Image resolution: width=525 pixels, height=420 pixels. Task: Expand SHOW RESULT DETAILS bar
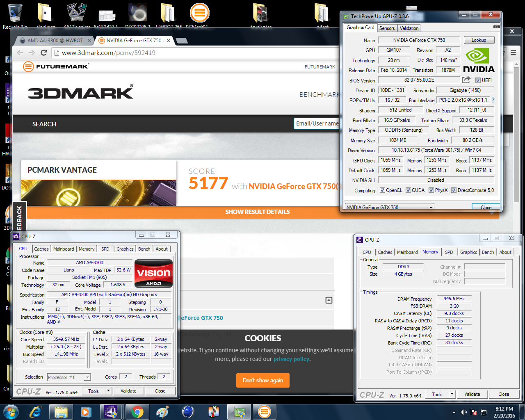click(258, 212)
